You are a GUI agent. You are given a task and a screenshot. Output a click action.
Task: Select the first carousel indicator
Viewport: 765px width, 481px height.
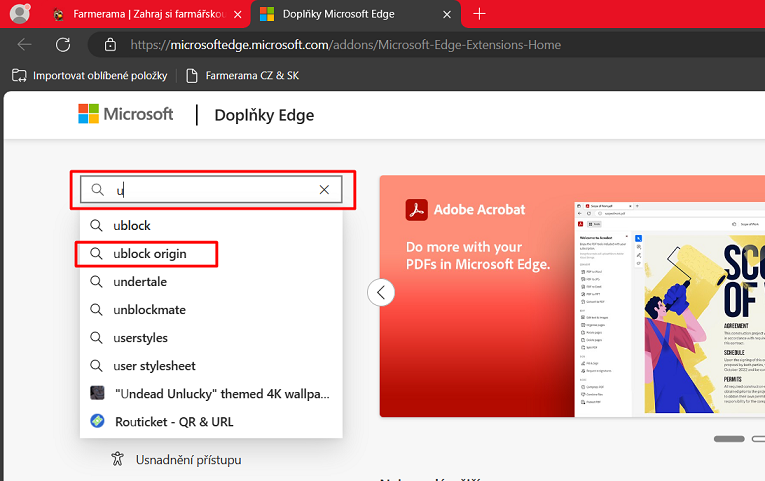click(x=729, y=439)
